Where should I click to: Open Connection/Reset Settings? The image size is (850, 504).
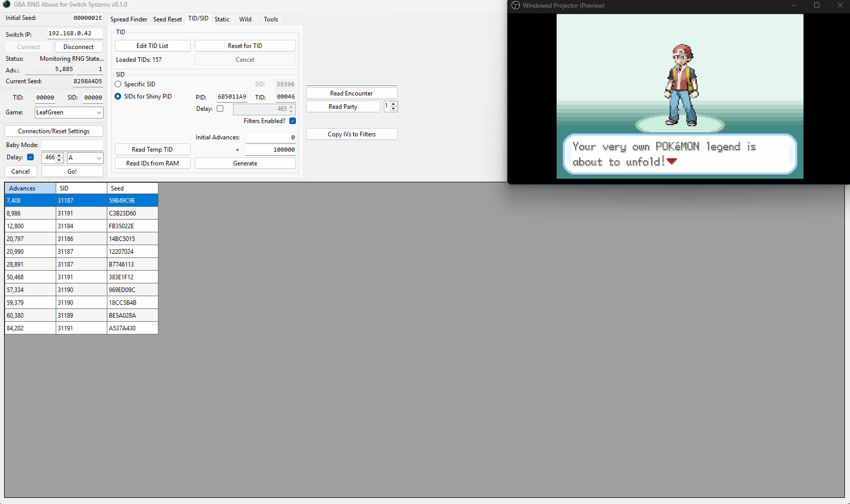tap(54, 131)
